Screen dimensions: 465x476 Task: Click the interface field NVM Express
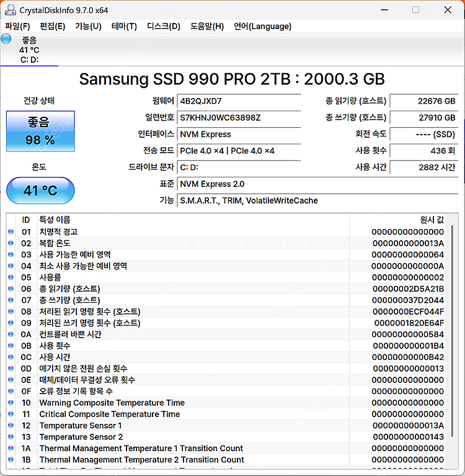239,134
